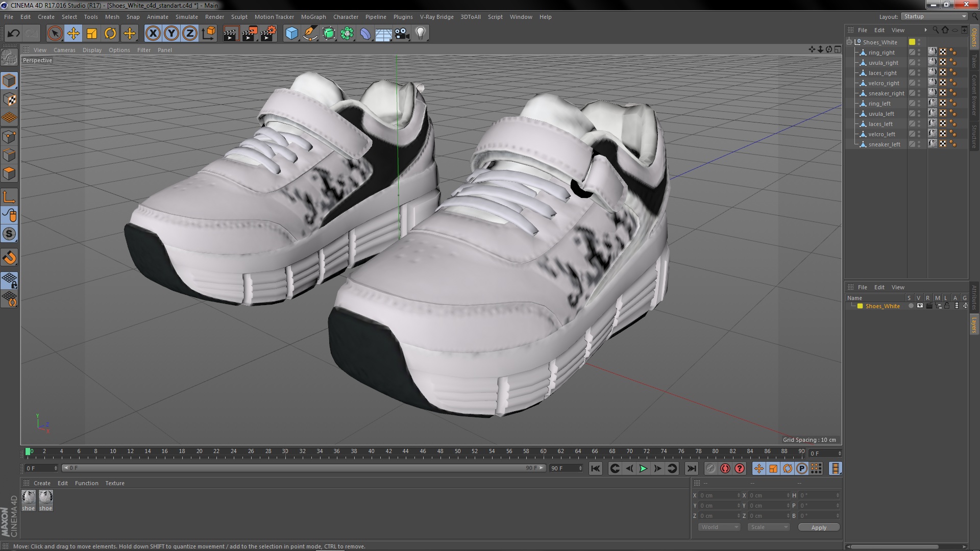This screenshot has width=980, height=551.
Task: Click yellow swatch beside Shoes_White layer
Action: 860,306
